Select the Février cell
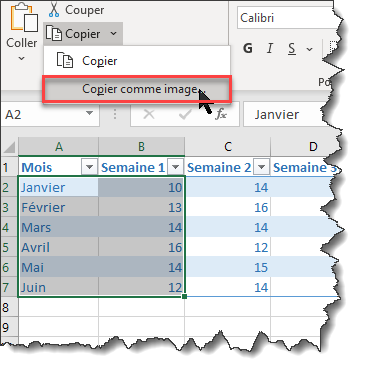 point(59,208)
